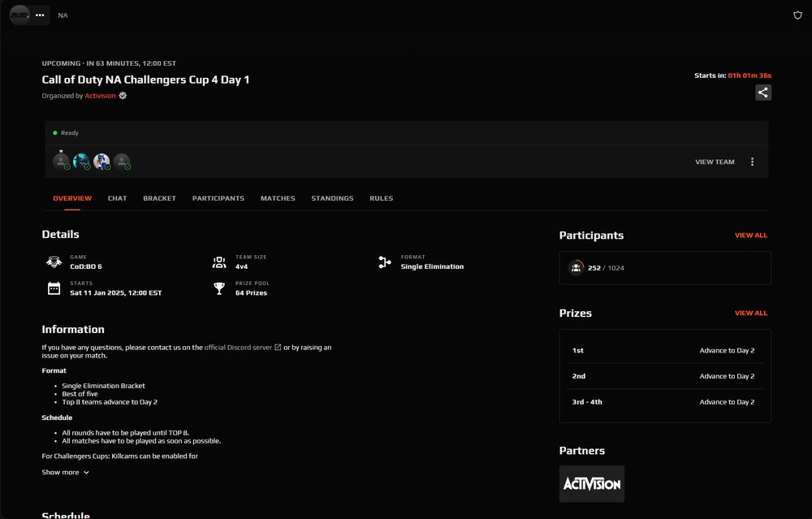Click the Activision partner logo
The image size is (812, 519).
[591, 484]
